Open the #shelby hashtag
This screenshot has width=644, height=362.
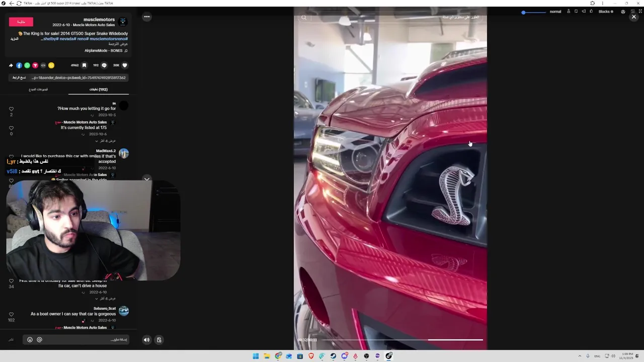(x=50, y=39)
